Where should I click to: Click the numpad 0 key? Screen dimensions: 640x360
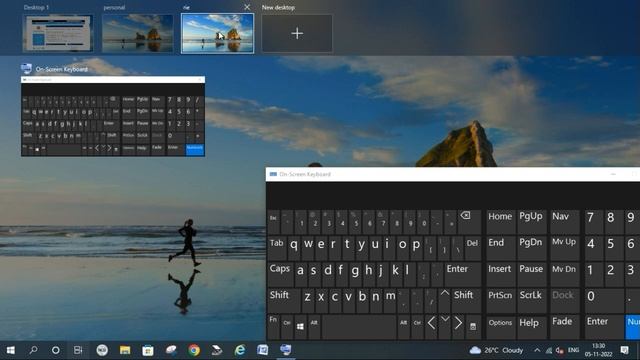(603, 301)
